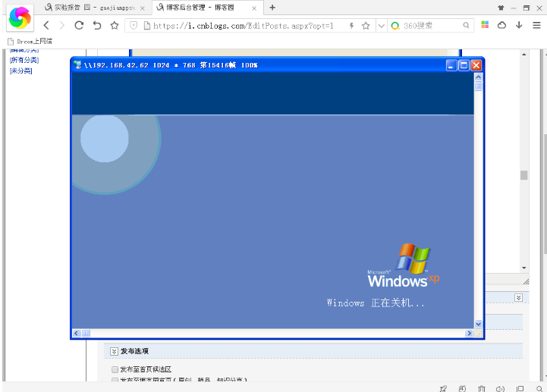This screenshot has width=547, height=392.
Task: Click the editor scrollbar down arrow
Action: 524,268
